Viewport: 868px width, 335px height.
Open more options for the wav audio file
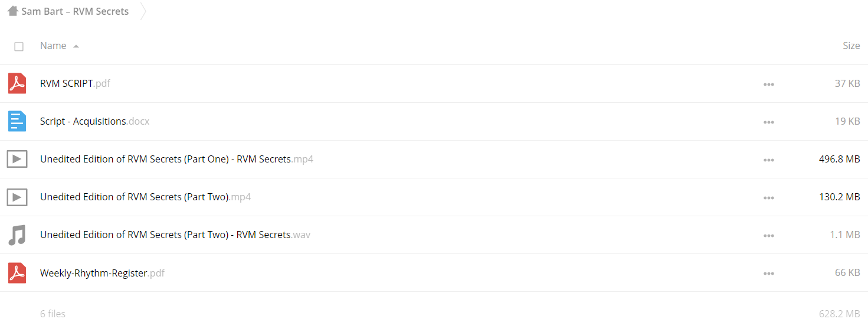768,235
